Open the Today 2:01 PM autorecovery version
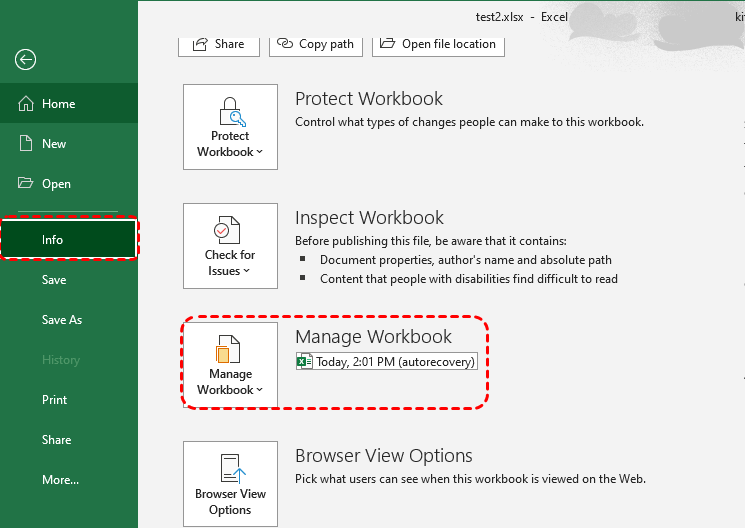 point(396,362)
